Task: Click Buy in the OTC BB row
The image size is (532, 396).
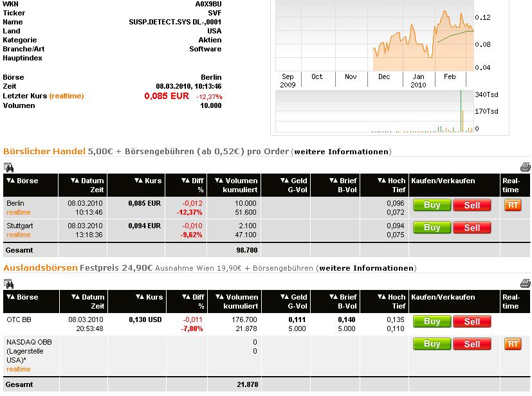Action: 432,321
